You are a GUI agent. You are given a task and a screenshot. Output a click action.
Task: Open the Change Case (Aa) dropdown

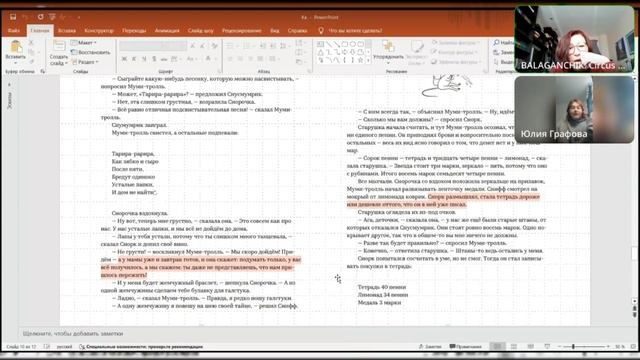(191, 59)
